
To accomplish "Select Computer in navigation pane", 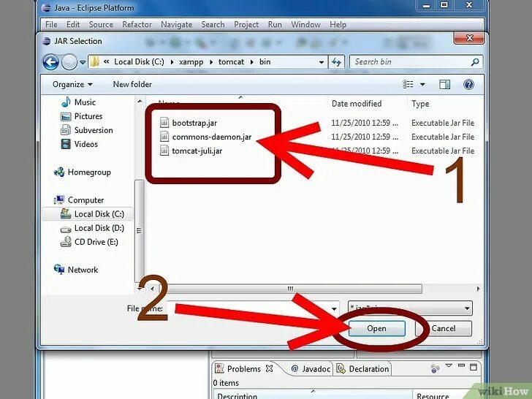I will pos(79,199).
